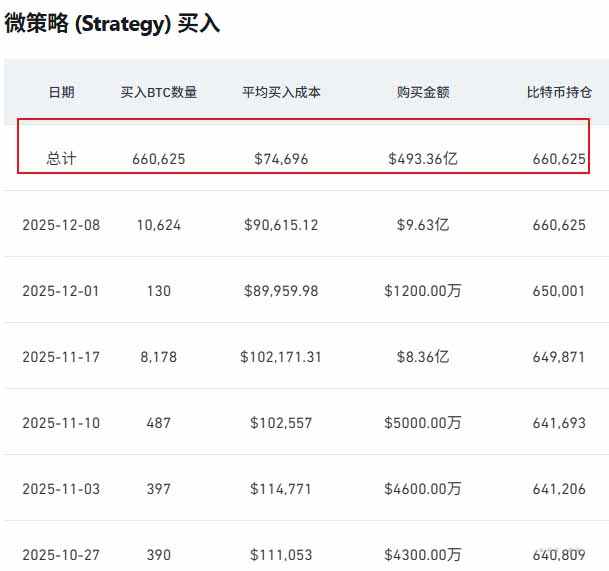
Task: Click the purchase amount $4600.00万
Action: (x=423, y=489)
